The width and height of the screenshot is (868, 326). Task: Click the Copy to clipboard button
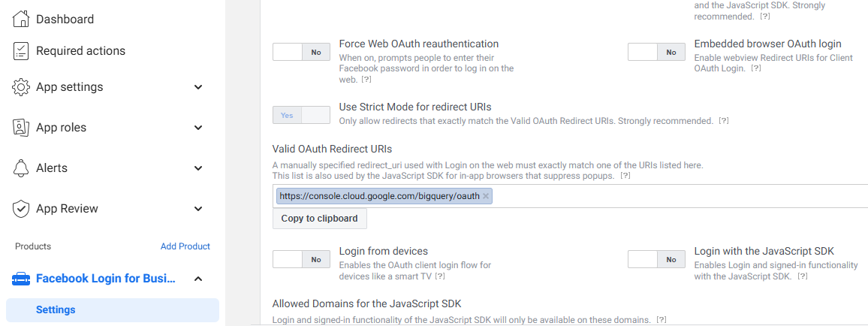pyautogui.click(x=319, y=219)
